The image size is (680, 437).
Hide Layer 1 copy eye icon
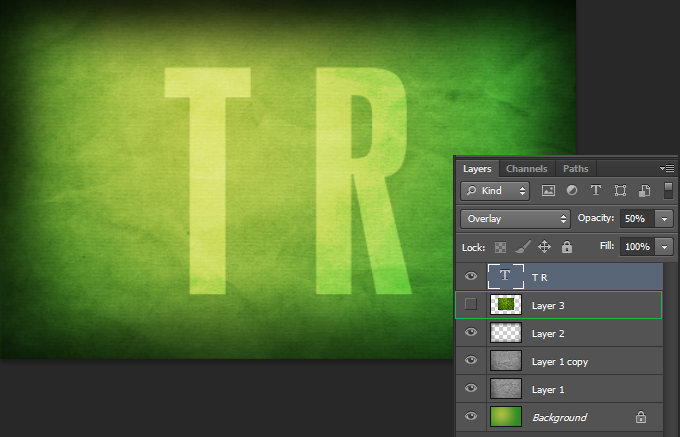click(x=471, y=360)
